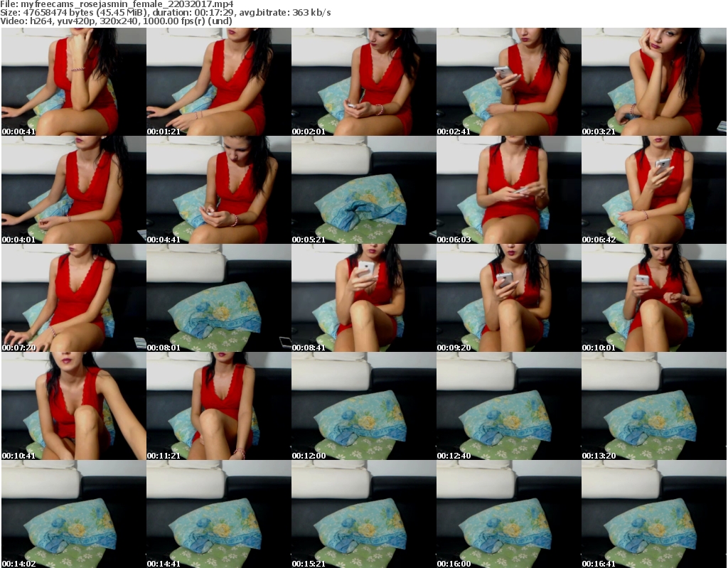Open the frame at 00:06:42
The height and width of the screenshot is (568, 728).
[x=654, y=190]
